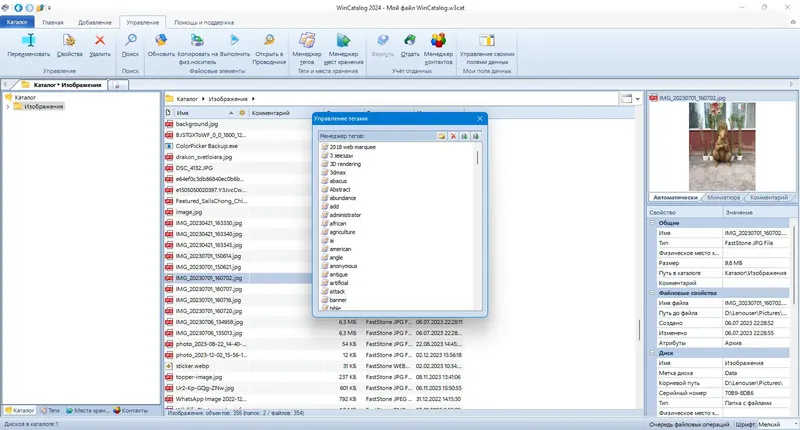Click Открыть в Проводнике ribbon icon
Viewport: 800px width, 430px height.
click(269, 40)
